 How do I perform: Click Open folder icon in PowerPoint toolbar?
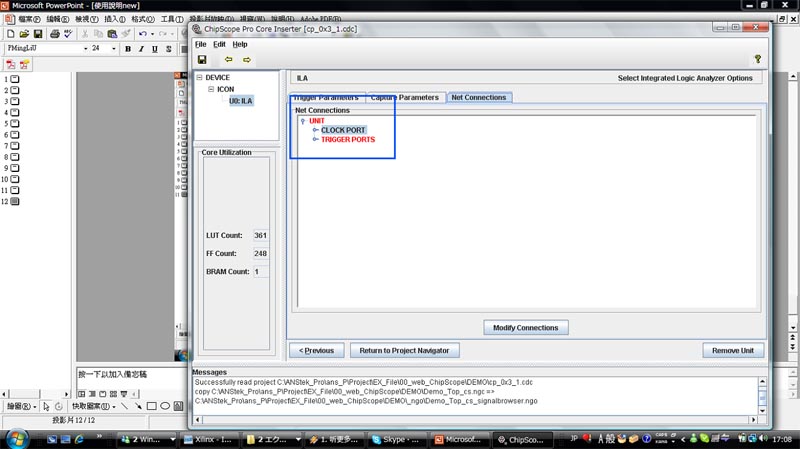24,34
